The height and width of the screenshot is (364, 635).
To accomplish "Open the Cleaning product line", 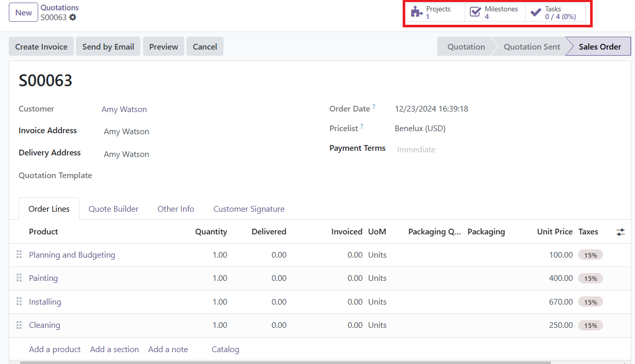I will point(44,325).
